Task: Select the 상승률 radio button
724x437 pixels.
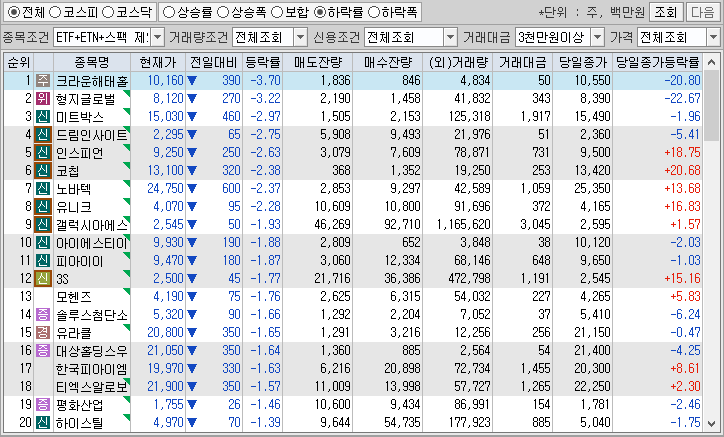Action: tap(169, 12)
